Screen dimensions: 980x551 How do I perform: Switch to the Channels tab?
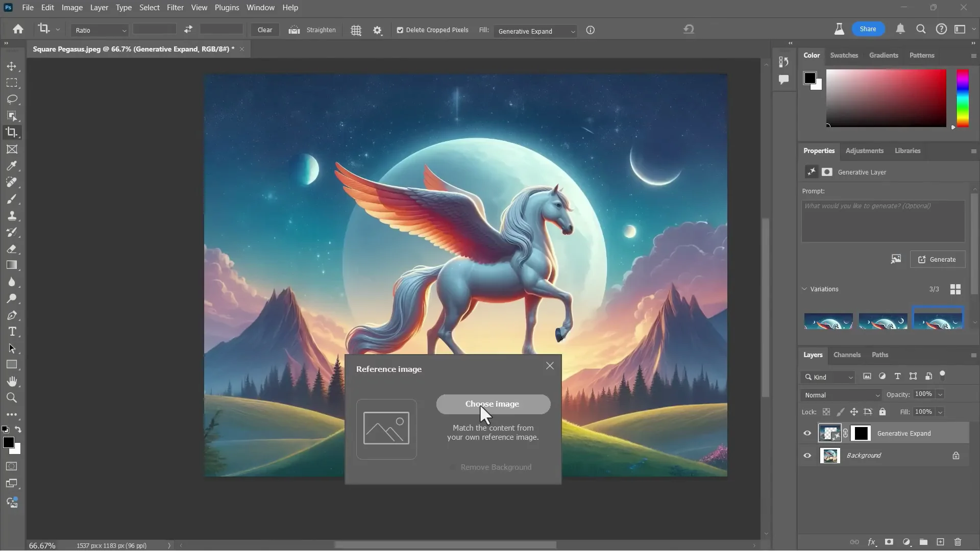(846, 355)
